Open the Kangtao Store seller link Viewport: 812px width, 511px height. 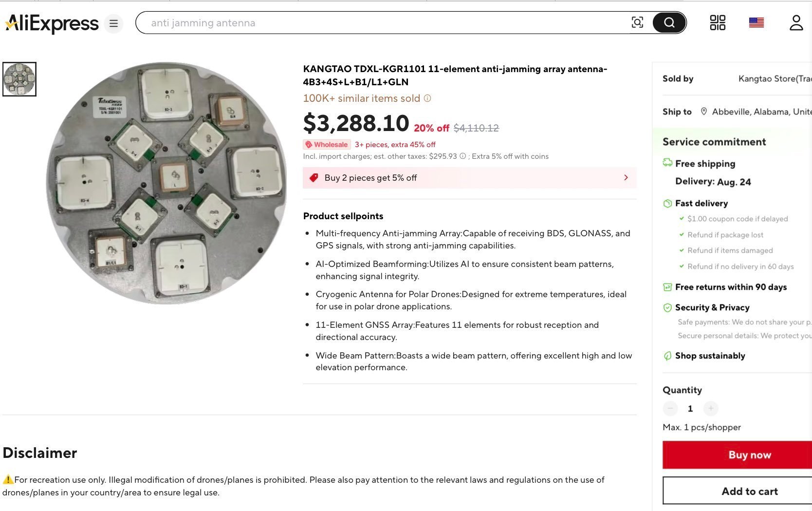pos(775,79)
